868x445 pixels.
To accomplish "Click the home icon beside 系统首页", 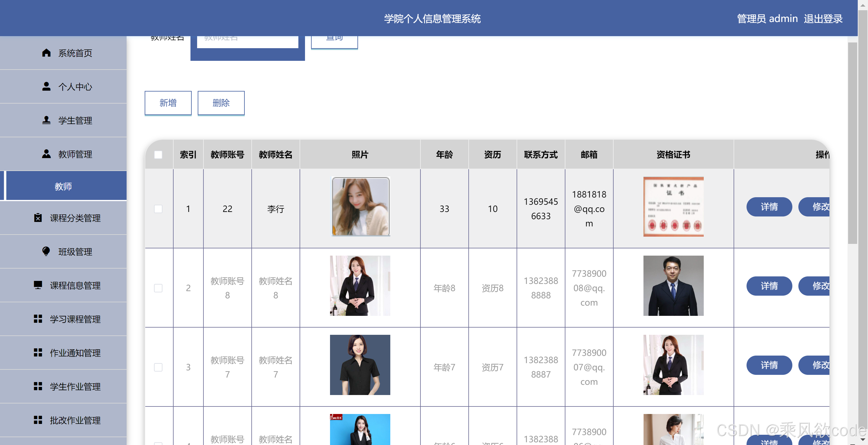I will (x=46, y=53).
